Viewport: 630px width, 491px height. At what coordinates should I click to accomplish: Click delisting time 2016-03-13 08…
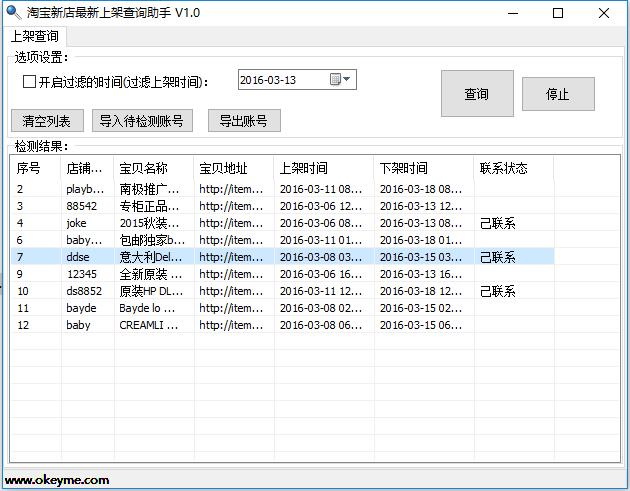[x=421, y=223]
